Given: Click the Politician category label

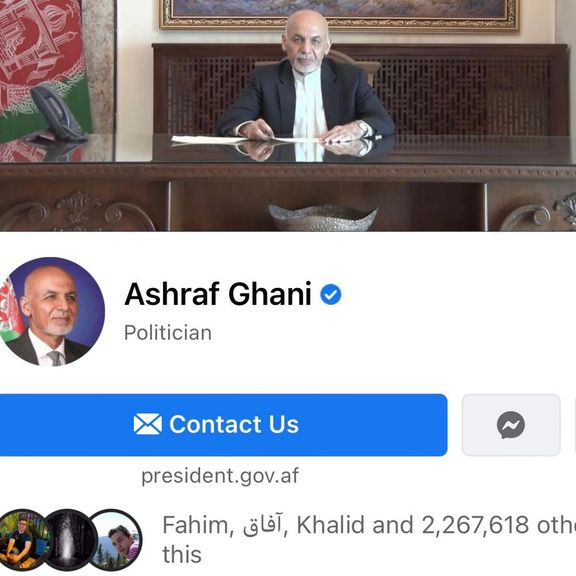Looking at the screenshot, I should 168,333.
